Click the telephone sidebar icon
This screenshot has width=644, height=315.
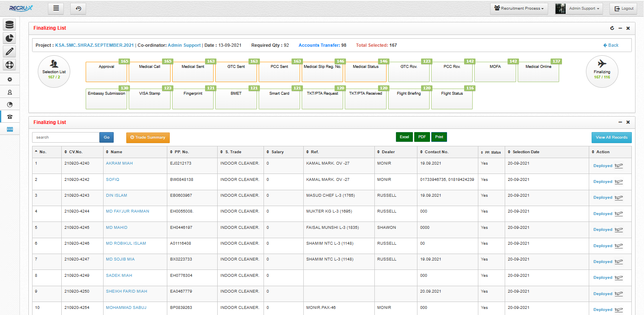10,117
